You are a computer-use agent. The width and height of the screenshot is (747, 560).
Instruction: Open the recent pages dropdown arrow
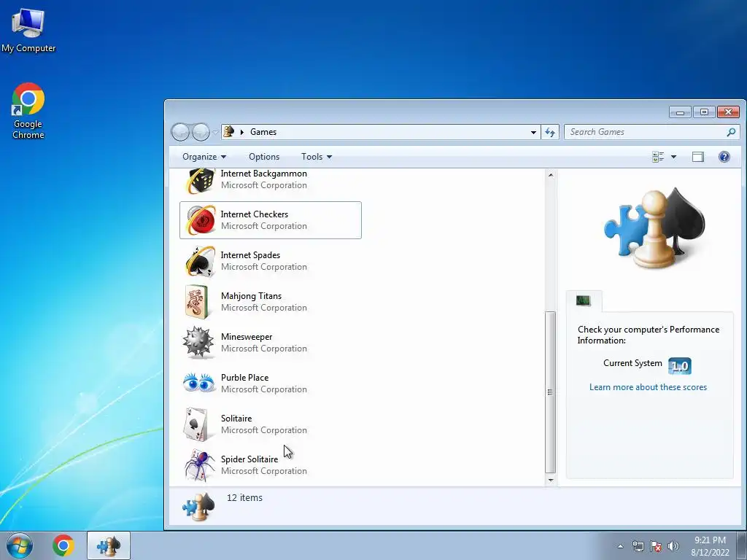(x=215, y=132)
